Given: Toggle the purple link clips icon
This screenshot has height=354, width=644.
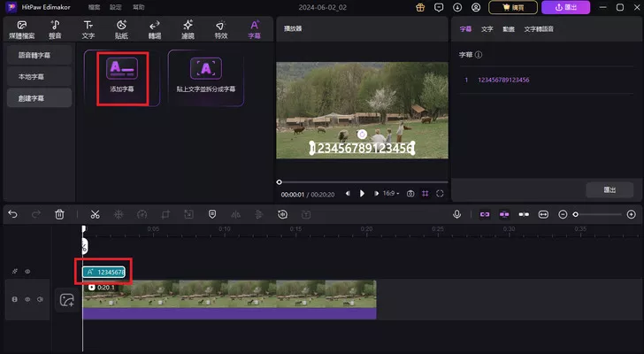Looking at the screenshot, I should pos(485,214).
